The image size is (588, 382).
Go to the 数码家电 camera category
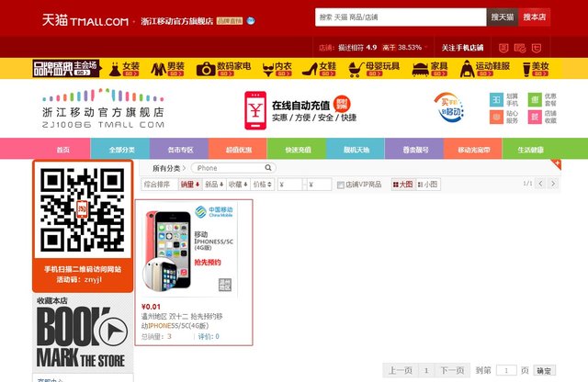[223, 69]
